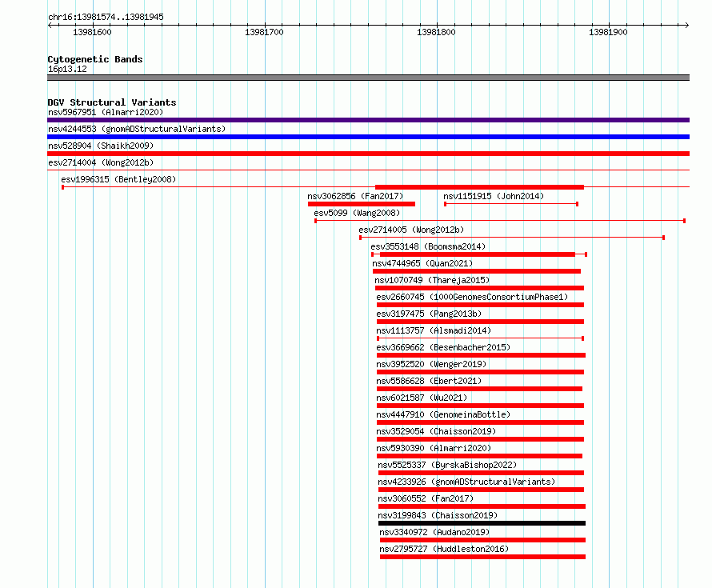Open variant nsv5525337 (ByrskaBishop2022)
Viewport: 712px width, 588px height.
click(x=447, y=465)
